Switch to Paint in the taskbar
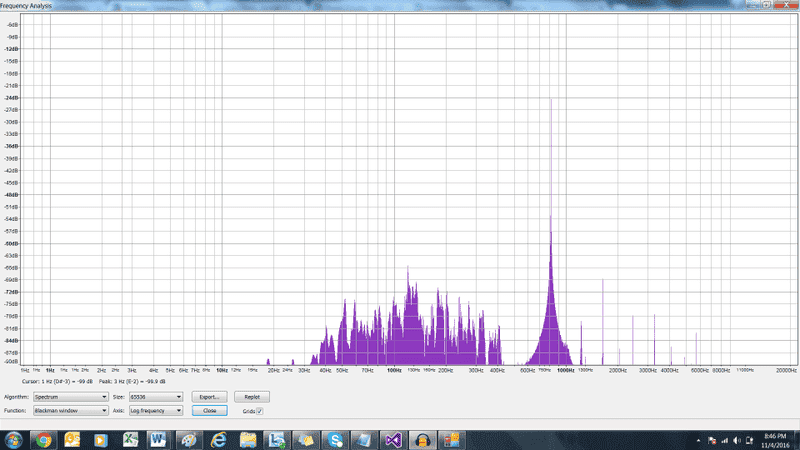Screen dimensions: 800x450 188,439
